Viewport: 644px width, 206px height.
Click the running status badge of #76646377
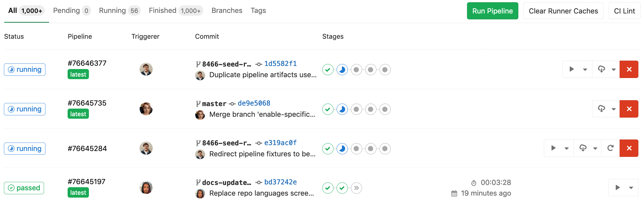click(x=24, y=69)
